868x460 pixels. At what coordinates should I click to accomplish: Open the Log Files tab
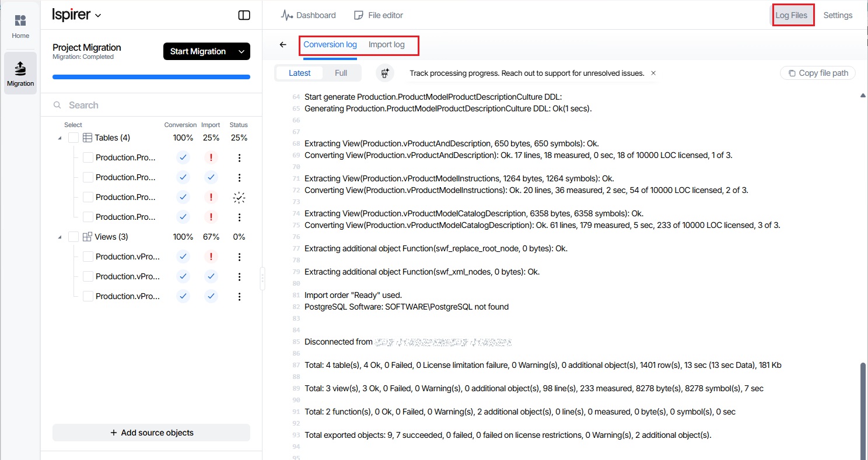[791, 15]
